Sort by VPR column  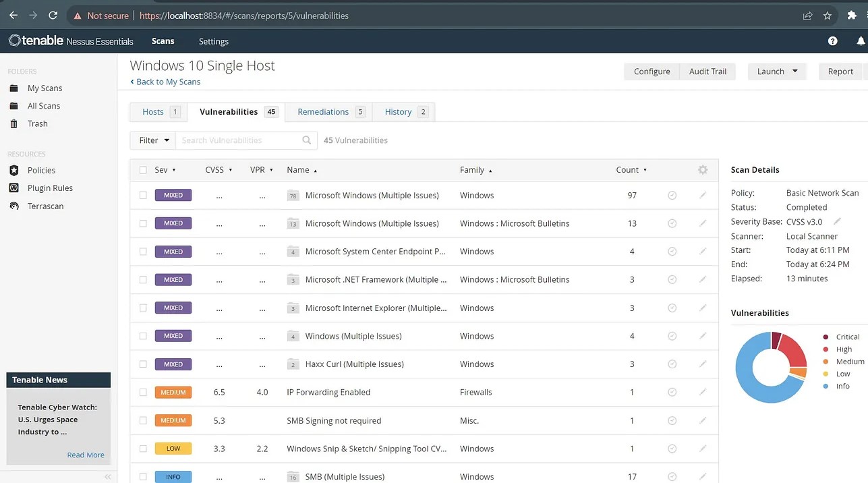click(x=261, y=170)
